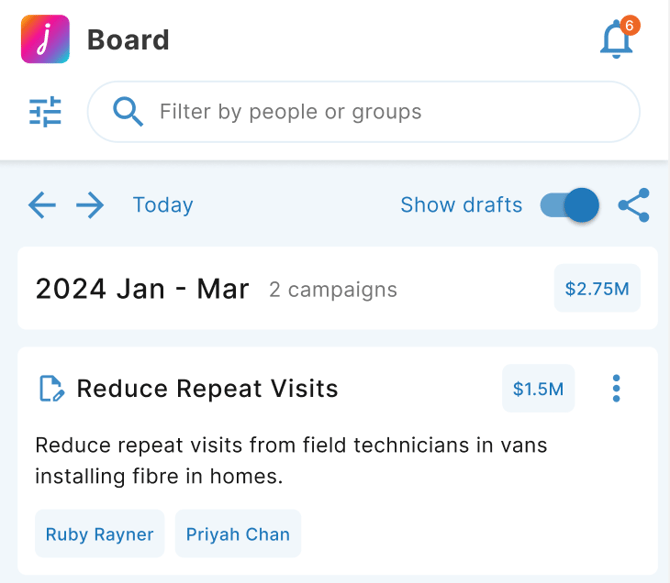
Task: Click the app logo icon
Action: (45, 40)
